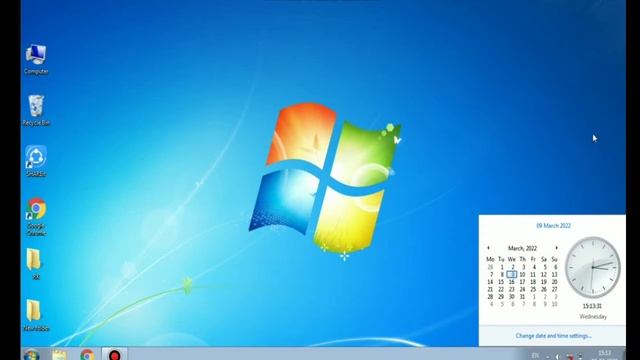Open the Windows Start menu orb
This screenshot has height=360, width=640.
pos(31,355)
